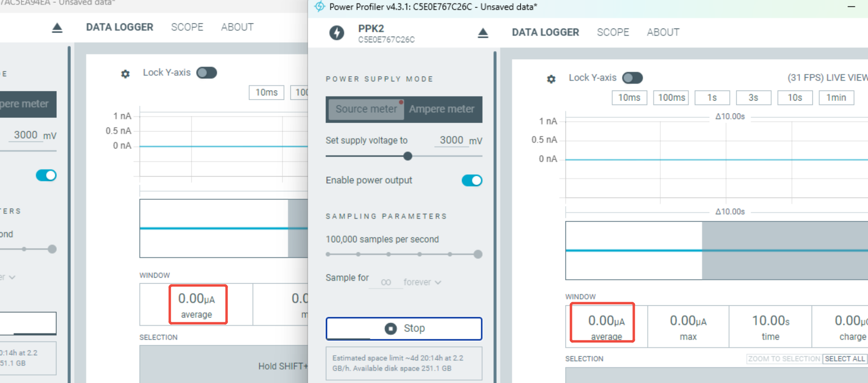868x383 pixels.
Task: Switch to SCOPE tab in left window
Action: (187, 27)
